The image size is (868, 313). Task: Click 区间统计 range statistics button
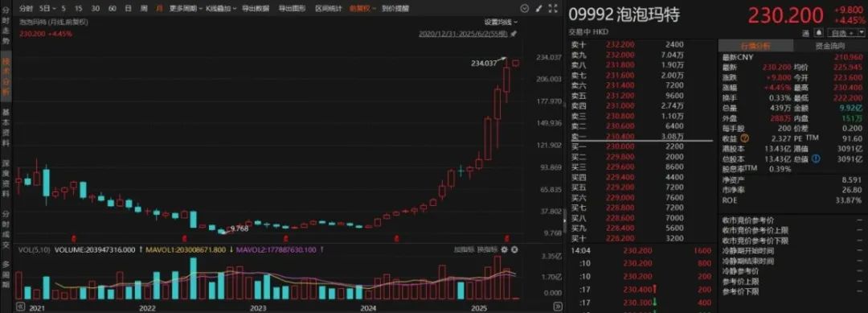pos(328,9)
